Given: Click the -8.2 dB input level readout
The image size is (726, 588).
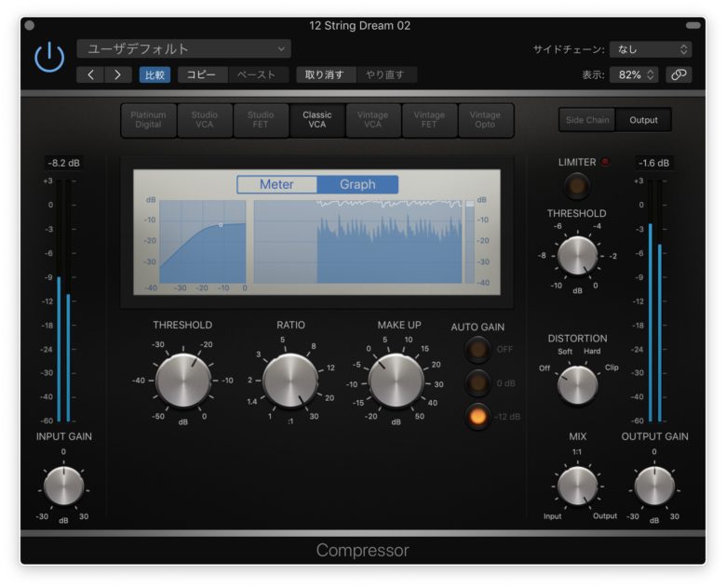Looking at the screenshot, I should click(64, 163).
